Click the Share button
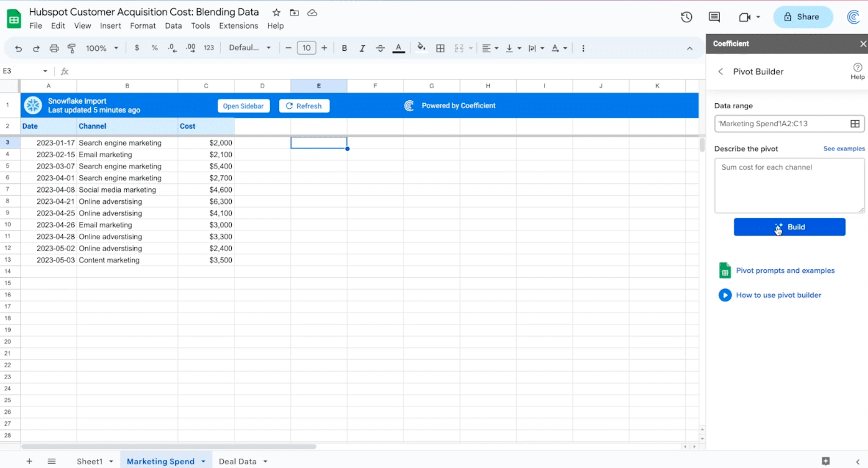 pyautogui.click(x=803, y=17)
